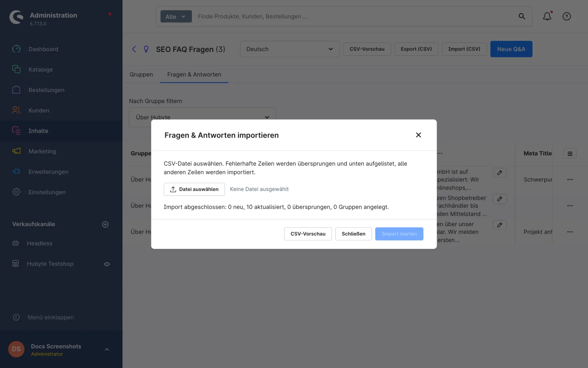
Task: Edit the row with Schwerpunkt meta title
Action: point(500,173)
